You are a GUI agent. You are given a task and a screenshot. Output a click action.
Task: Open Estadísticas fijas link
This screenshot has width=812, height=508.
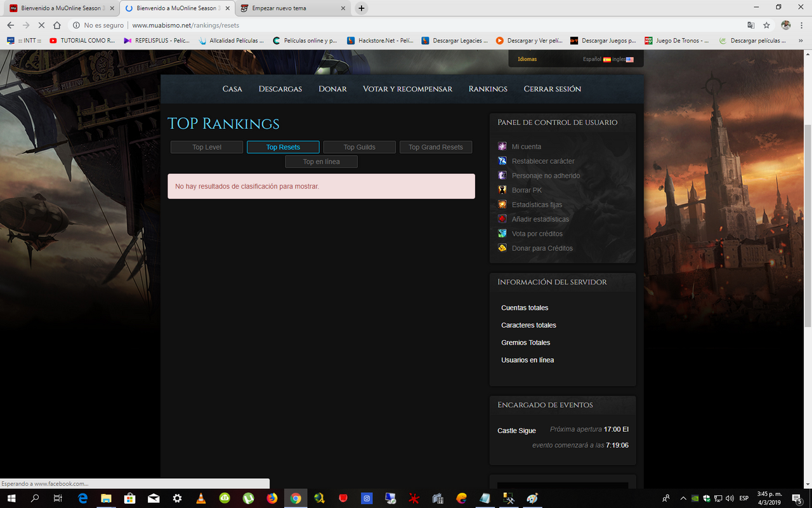pyautogui.click(x=537, y=204)
